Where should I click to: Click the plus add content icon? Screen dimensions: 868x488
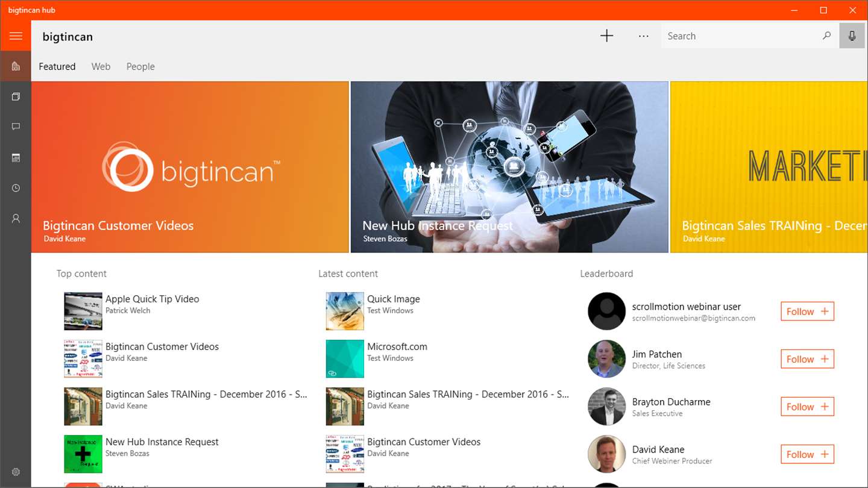point(606,36)
